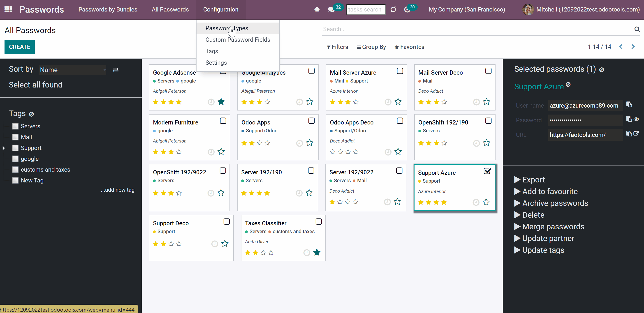Click the refresh icon beside tasks search
Image resolution: width=644 pixels, height=313 pixels.
tap(393, 9)
